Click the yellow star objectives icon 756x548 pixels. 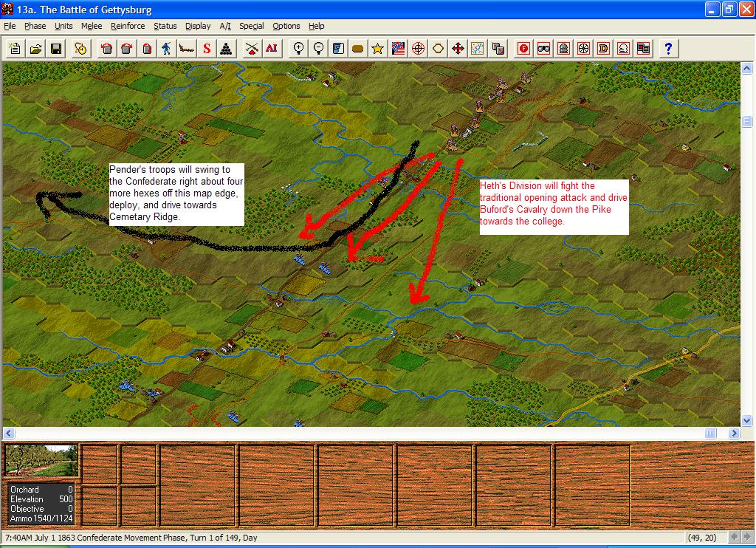click(377, 48)
